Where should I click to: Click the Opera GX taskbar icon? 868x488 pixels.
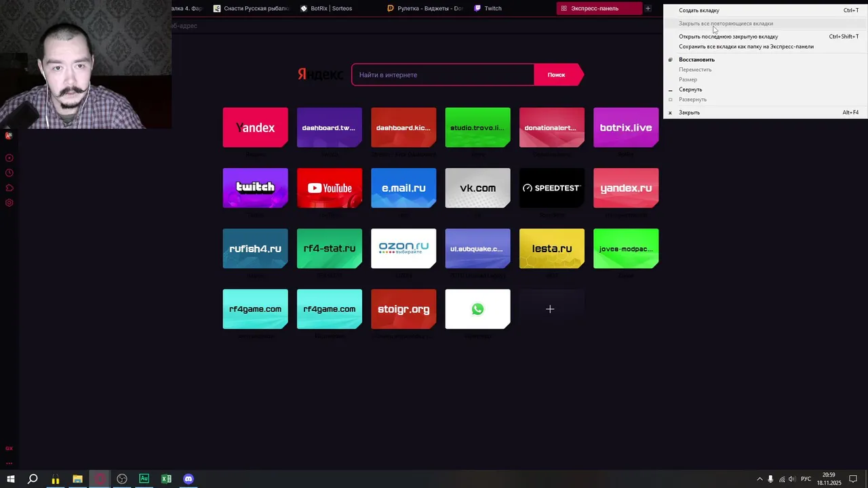[x=100, y=479]
